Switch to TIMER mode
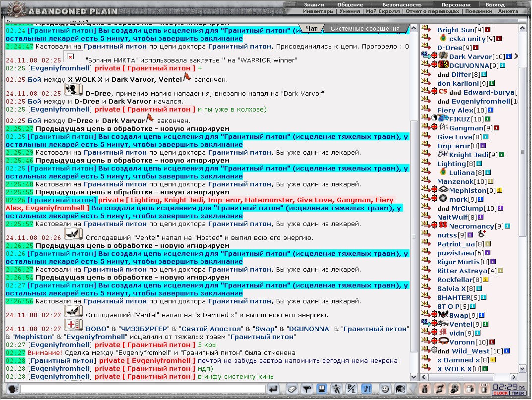This screenshot has height=400, width=532. pos(518,393)
